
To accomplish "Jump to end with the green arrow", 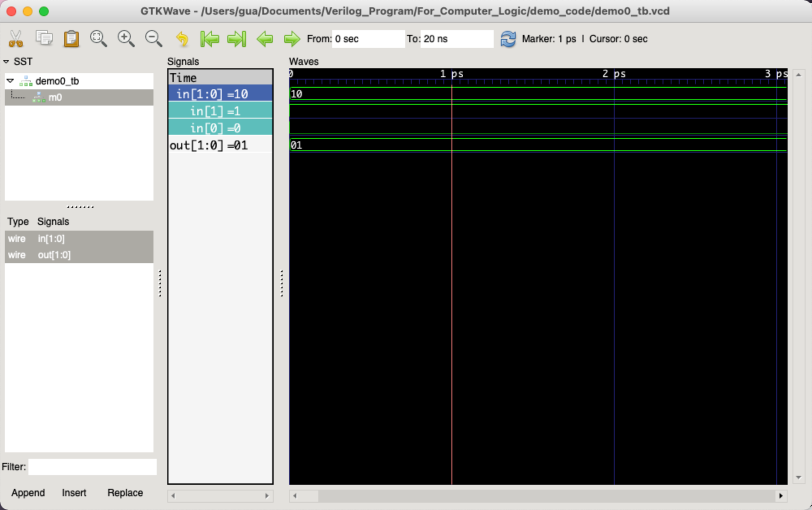I will coord(237,39).
